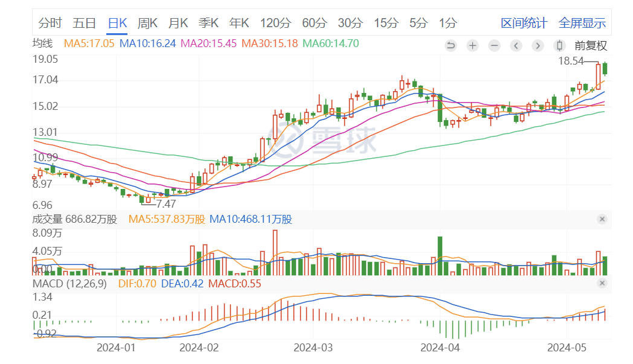Viewport: 633px width, 364px height.
Task: Close the MACD indicator panel
Action: click(602, 283)
